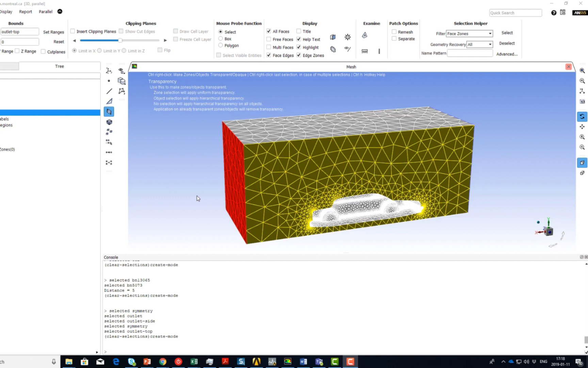The width and height of the screenshot is (588, 368).
Task: Activate the zoom-in magnifier on the right toolbar
Action: (582, 147)
